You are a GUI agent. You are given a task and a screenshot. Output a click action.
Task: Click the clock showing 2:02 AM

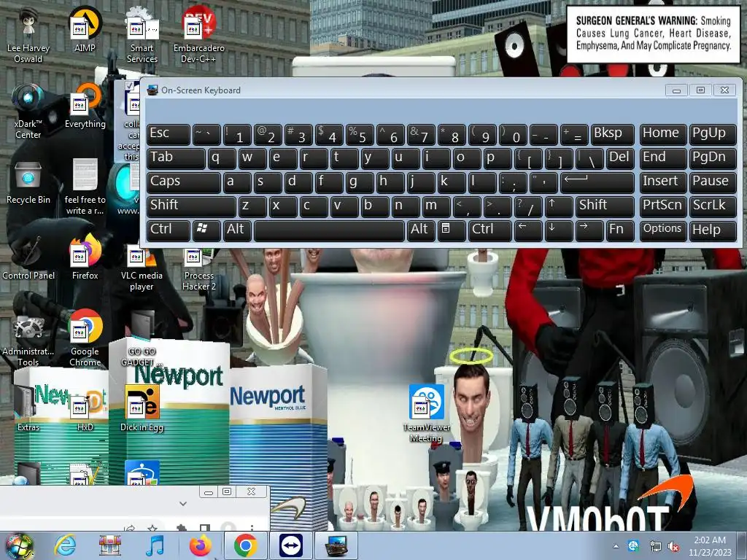pos(710,546)
